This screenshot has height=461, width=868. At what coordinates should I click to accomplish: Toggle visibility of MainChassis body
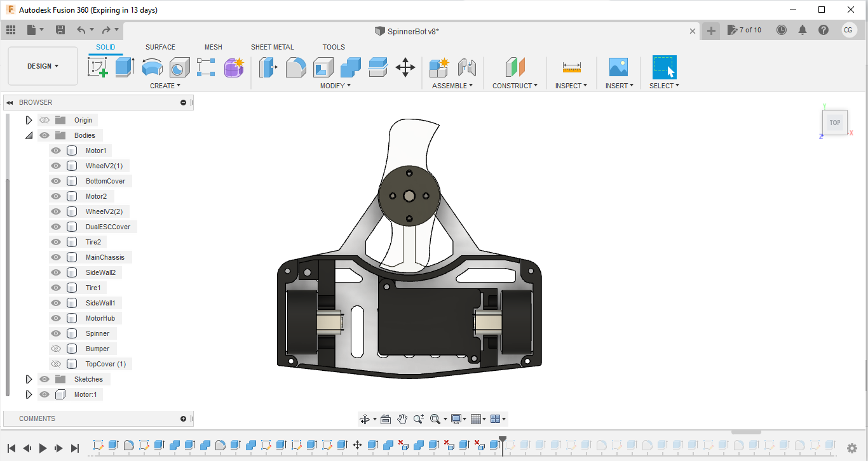tap(56, 257)
